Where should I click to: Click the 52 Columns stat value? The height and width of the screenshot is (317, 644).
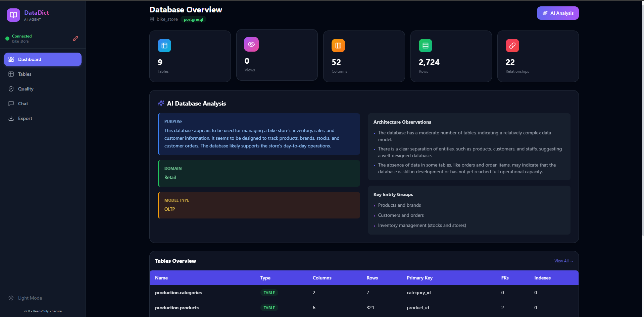[336, 62]
